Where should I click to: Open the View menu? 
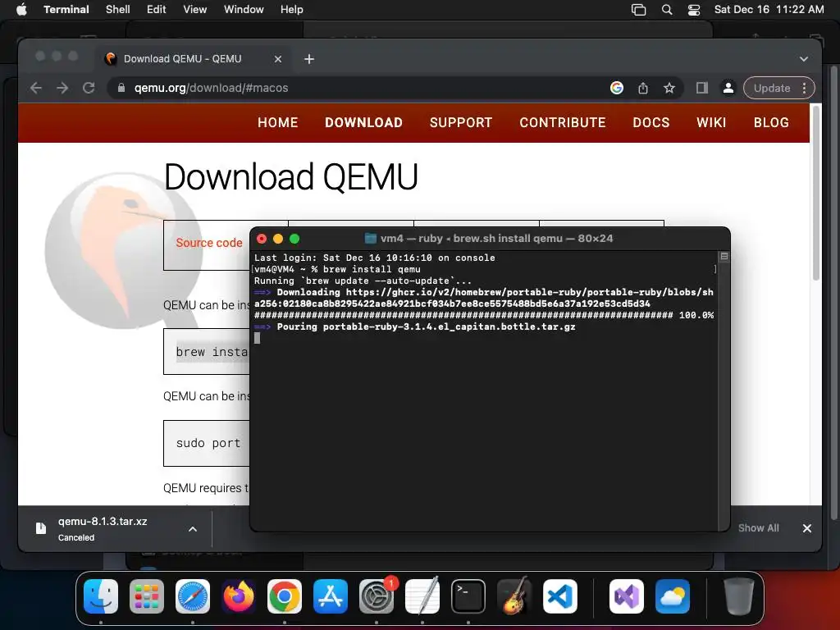tap(195, 10)
